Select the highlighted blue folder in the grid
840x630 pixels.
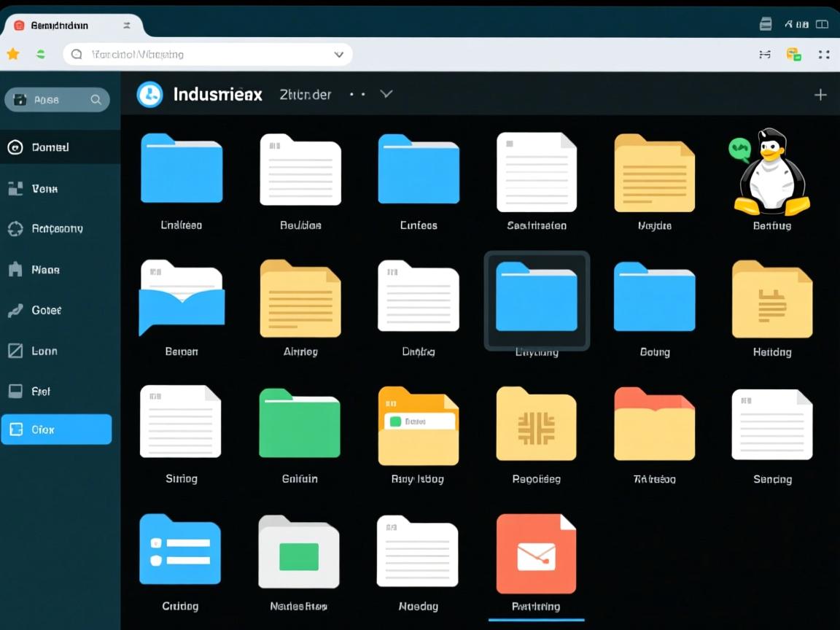click(537, 299)
